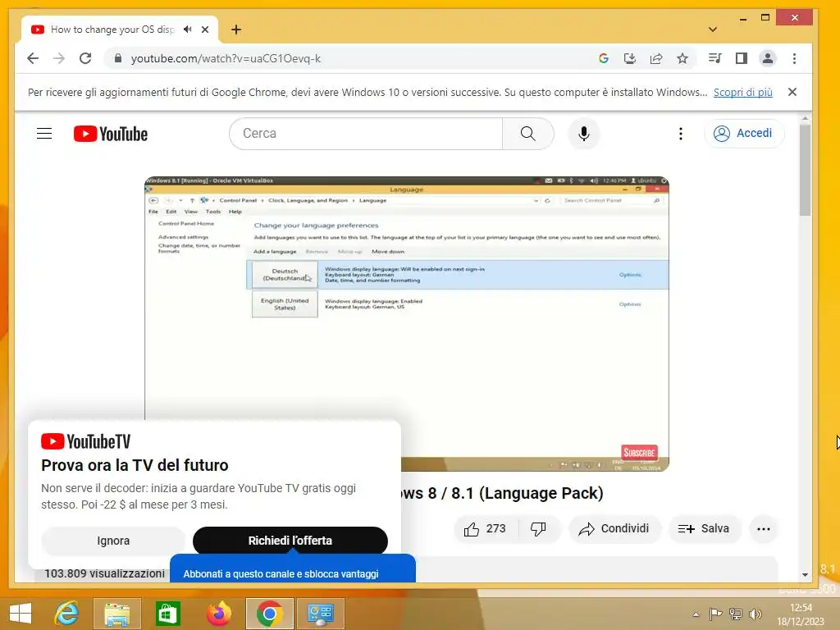Viewport: 840px width, 630px height.
Task: Click the forward navigation arrow
Action: 59,58
